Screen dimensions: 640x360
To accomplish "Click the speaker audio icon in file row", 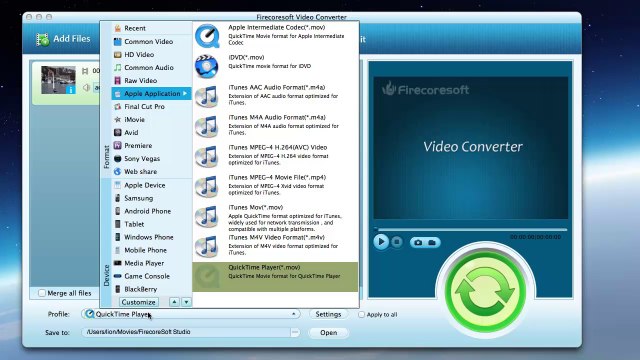I will coord(86,87).
